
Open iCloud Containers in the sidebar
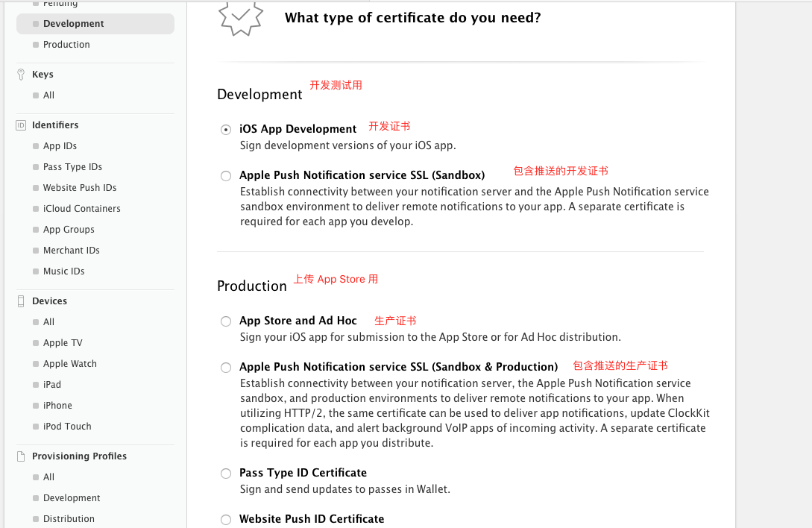point(81,209)
